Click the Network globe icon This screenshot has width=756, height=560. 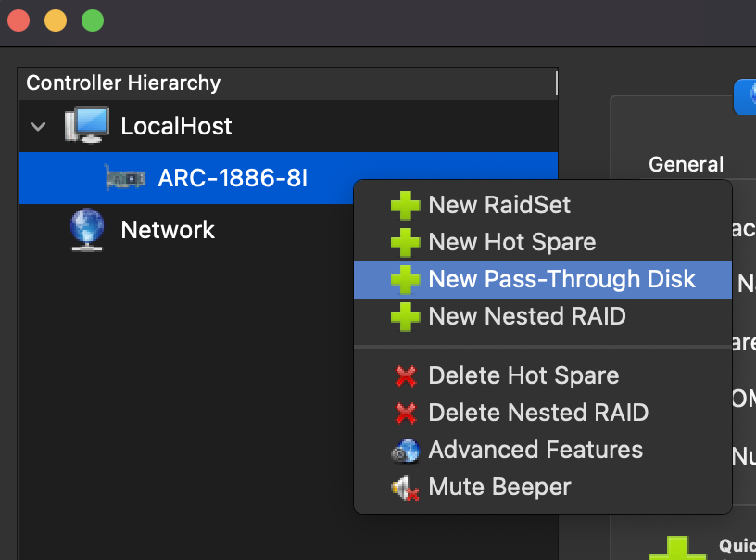pos(87,230)
